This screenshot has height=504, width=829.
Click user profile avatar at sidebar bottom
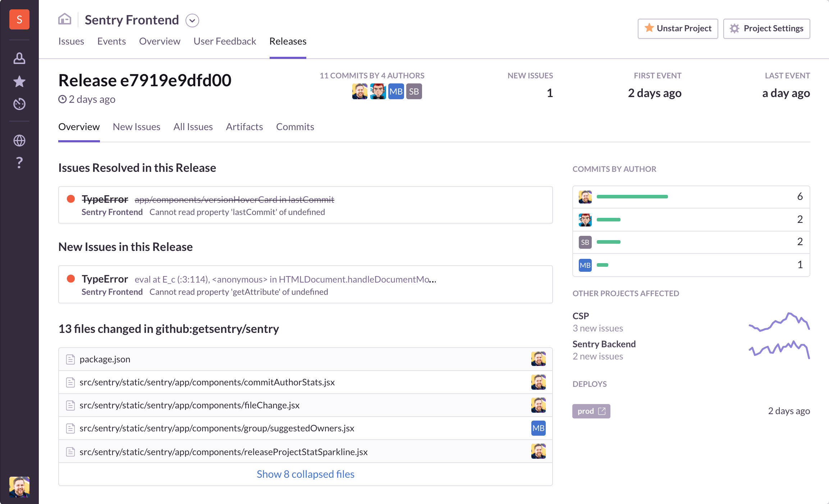click(19, 487)
